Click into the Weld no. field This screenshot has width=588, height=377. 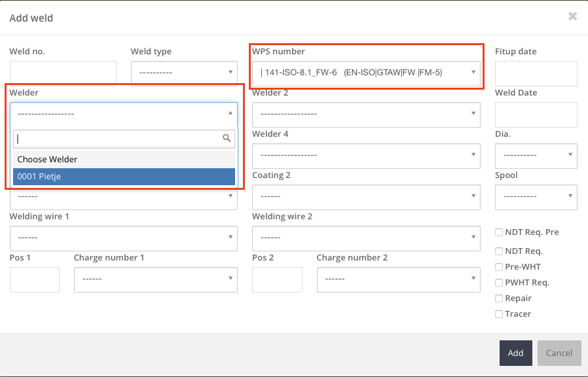coord(63,73)
